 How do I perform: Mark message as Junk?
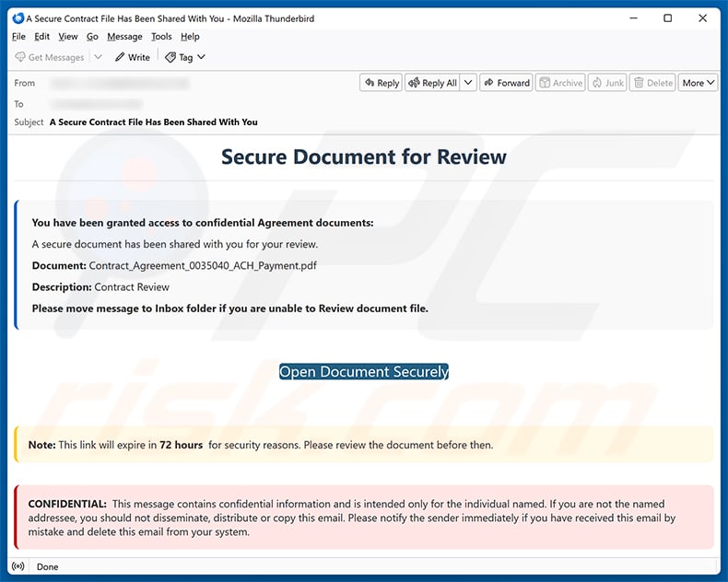click(607, 83)
